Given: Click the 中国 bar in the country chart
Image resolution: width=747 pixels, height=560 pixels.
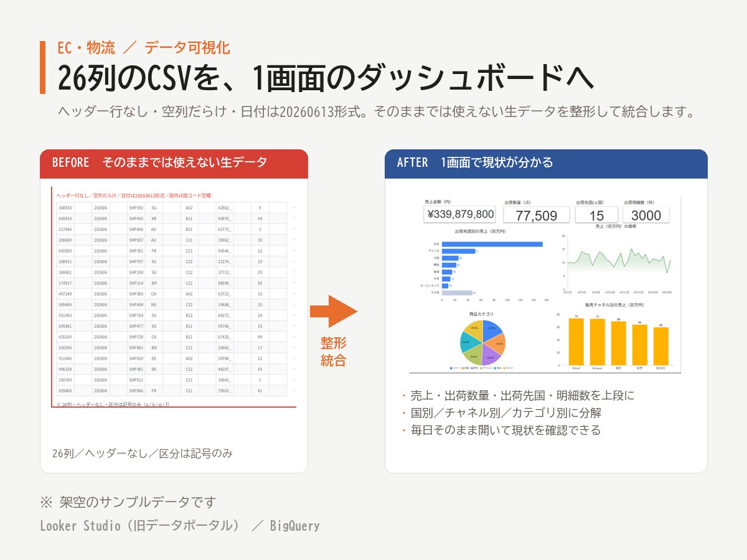Looking at the screenshot, I should (450, 258).
